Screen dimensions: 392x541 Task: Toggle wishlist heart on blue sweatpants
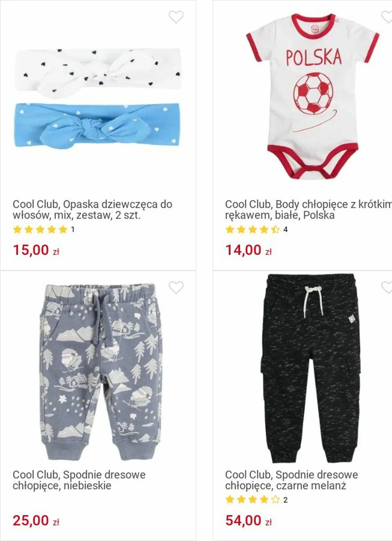pyautogui.click(x=176, y=287)
